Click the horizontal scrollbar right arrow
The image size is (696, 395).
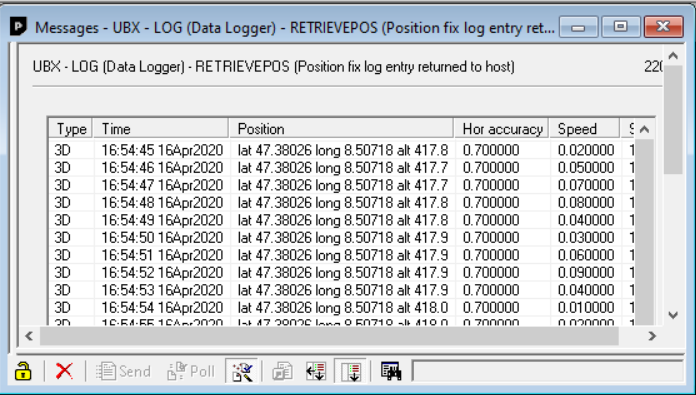click(x=652, y=336)
